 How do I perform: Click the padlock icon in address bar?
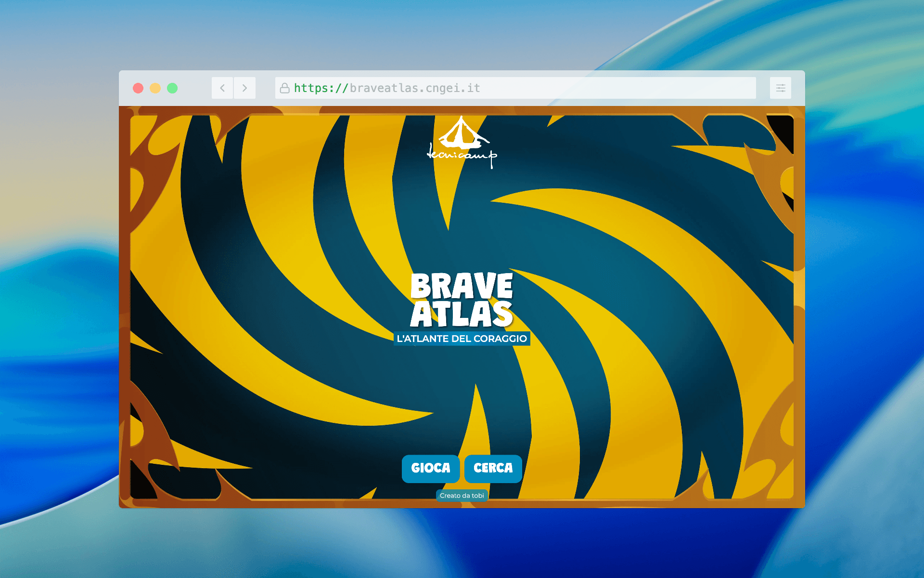tap(285, 88)
